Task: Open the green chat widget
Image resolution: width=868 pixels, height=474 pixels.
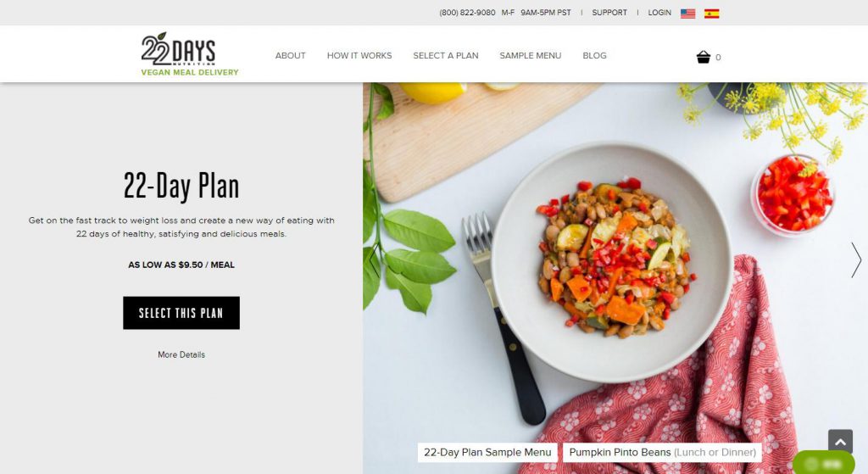Action: (823, 463)
